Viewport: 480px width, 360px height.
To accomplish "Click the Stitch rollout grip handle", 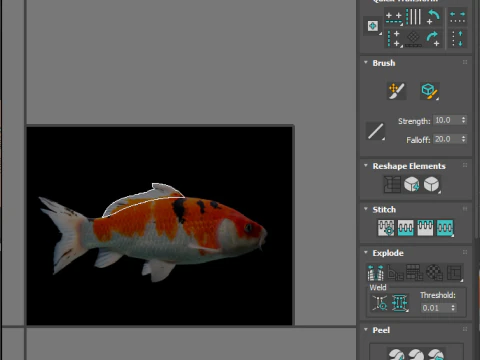I will click(x=465, y=209).
